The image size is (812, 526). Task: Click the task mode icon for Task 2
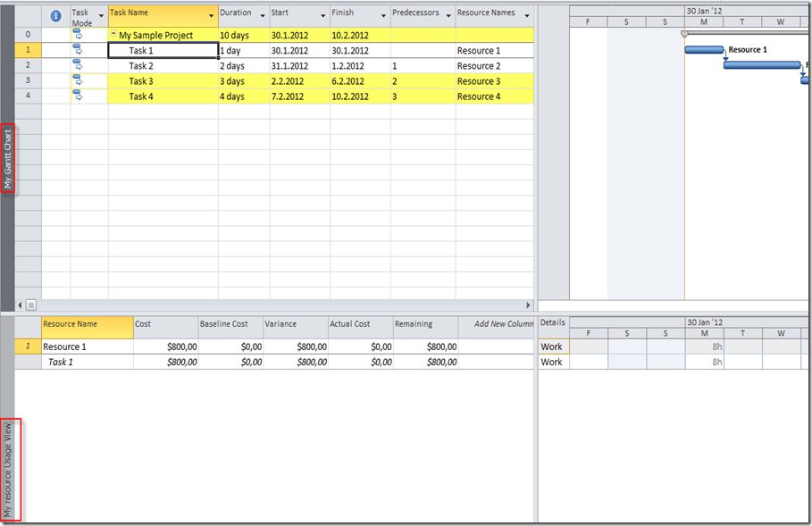coord(77,65)
